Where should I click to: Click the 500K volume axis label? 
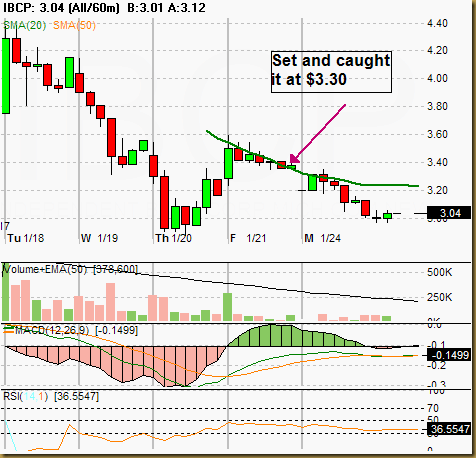pos(440,272)
